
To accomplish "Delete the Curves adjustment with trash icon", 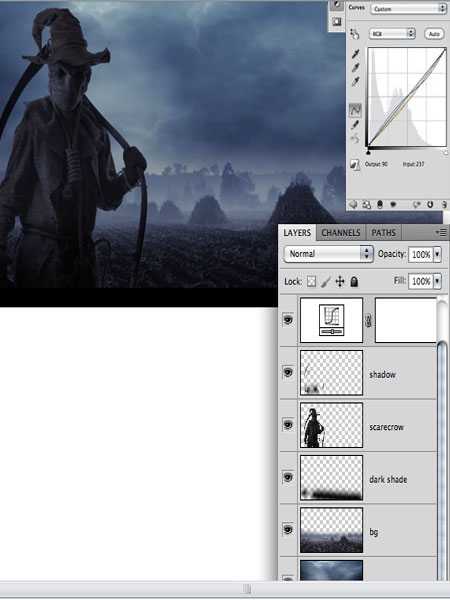I will [444, 205].
